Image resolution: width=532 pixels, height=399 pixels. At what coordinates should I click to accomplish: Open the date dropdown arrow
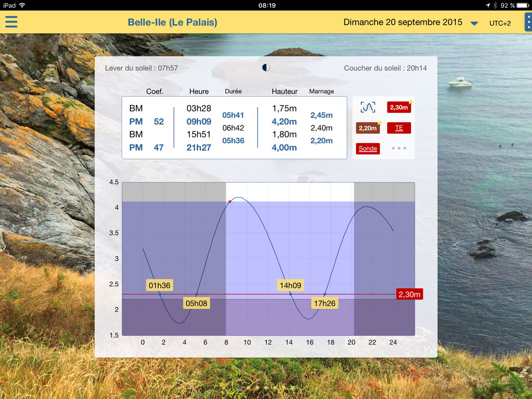pyautogui.click(x=474, y=23)
